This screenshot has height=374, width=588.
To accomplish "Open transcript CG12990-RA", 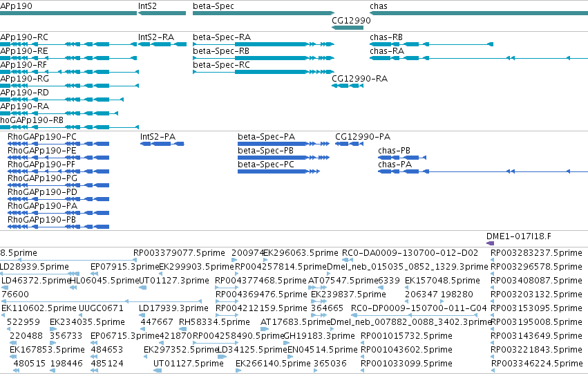I will coord(348,86).
